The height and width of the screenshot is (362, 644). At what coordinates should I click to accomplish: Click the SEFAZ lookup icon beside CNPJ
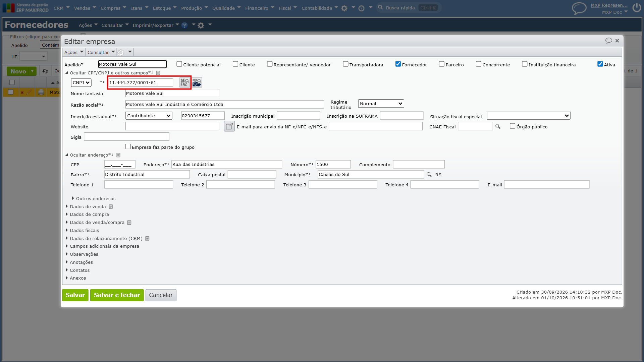pyautogui.click(x=184, y=82)
